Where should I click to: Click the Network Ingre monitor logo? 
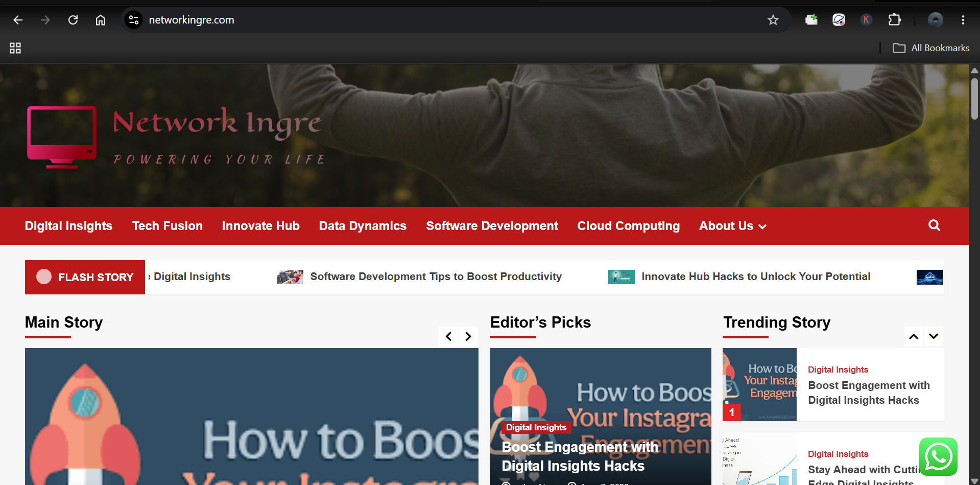coord(62,137)
